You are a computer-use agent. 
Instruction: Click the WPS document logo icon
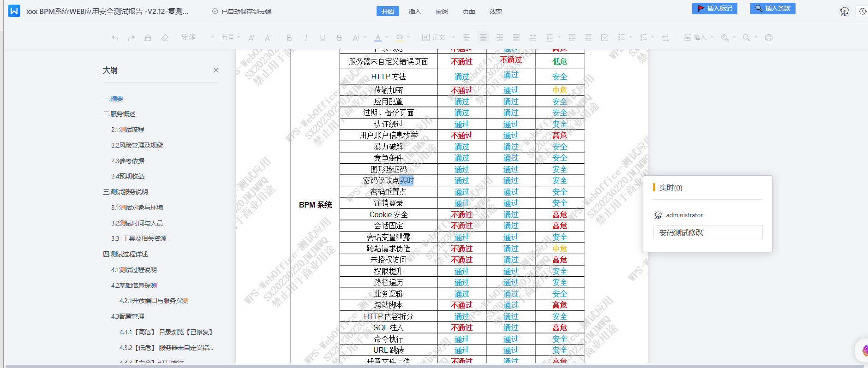point(14,11)
